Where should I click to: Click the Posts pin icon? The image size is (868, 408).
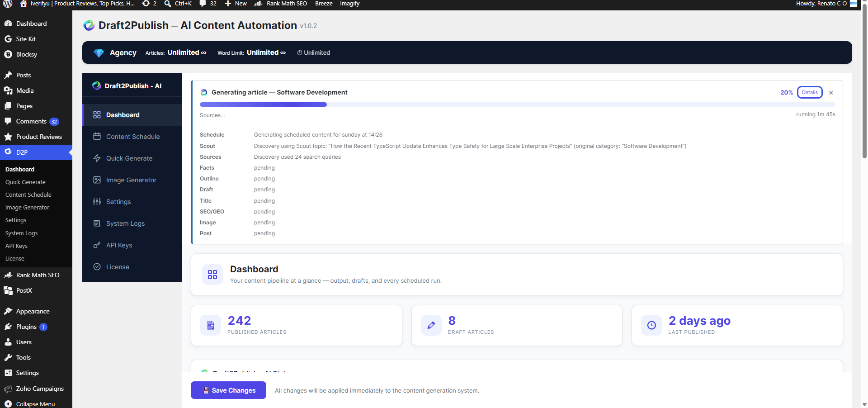point(8,75)
